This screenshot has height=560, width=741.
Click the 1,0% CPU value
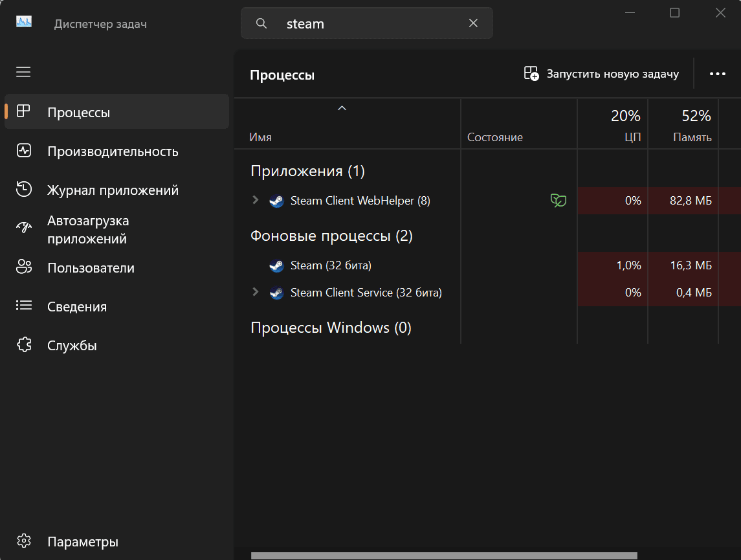628,265
